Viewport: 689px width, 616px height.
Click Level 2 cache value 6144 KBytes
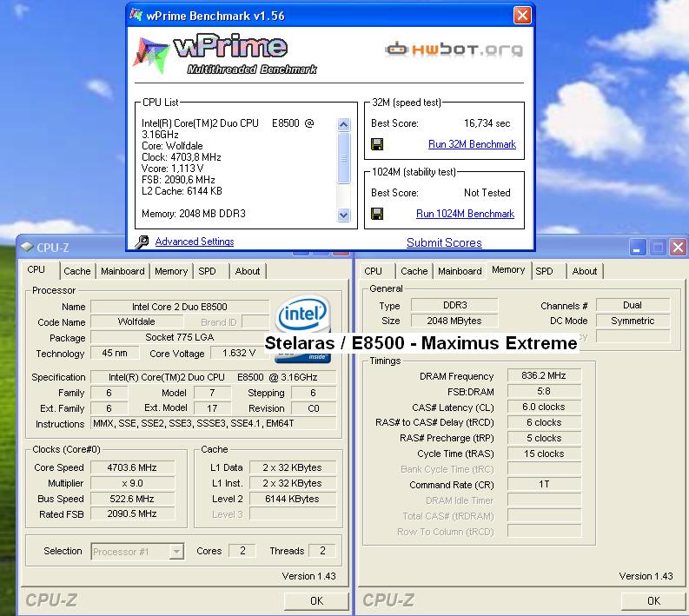pyautogui.click(x=292, y=499)
